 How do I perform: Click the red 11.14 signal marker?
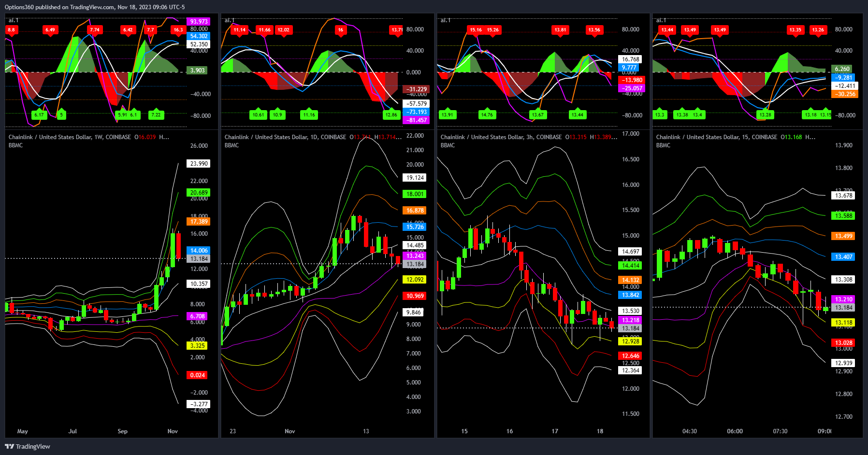[x=240, y=30]
